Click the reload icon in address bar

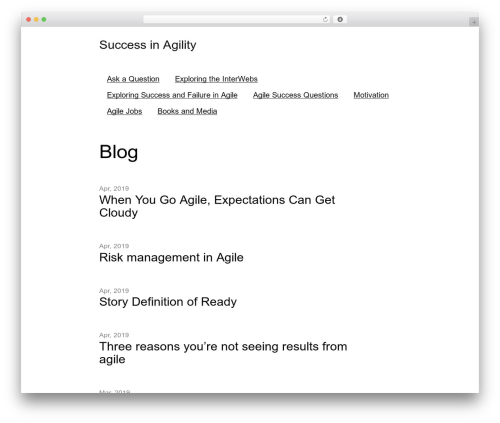(x=325, y=20)
